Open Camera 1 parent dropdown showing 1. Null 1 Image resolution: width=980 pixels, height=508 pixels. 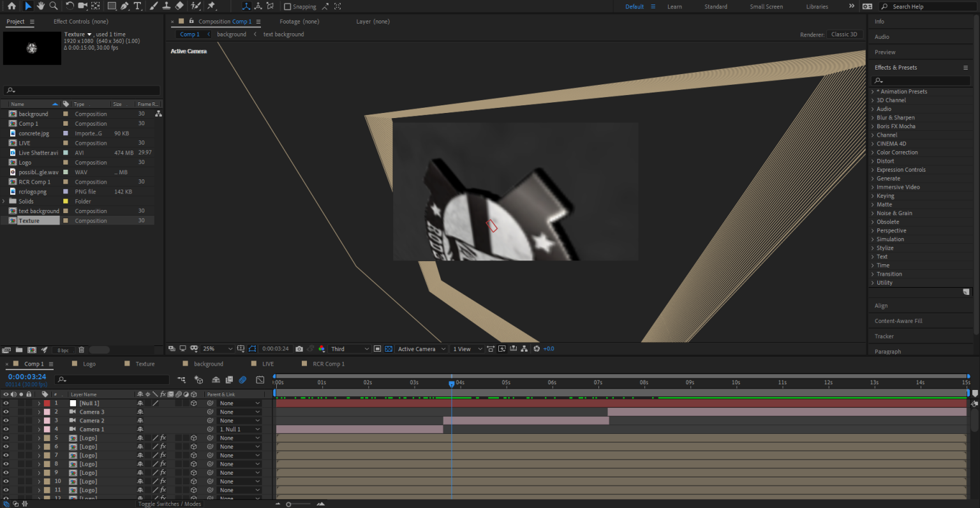(x=239, y=429)
